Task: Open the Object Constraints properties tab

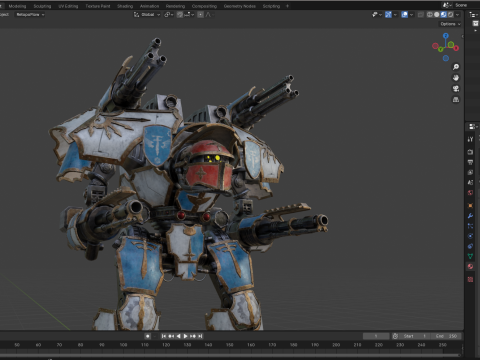Action: coord(470,246)
